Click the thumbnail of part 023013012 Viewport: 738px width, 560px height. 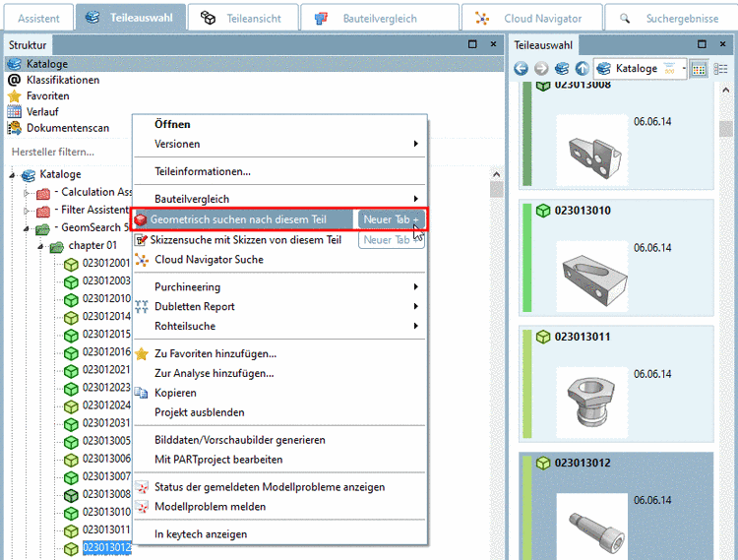(592, 527)
